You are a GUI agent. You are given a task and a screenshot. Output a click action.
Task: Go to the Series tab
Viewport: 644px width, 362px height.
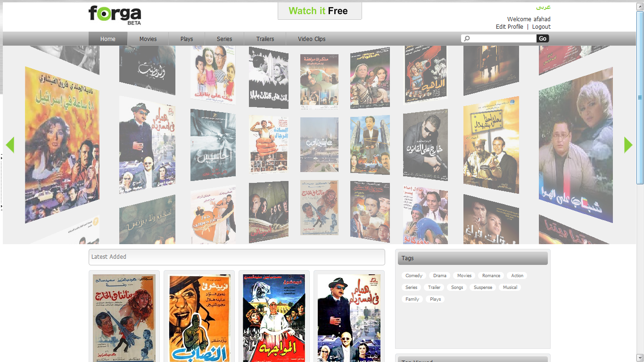pyautogui.click(x=224, y=39)
